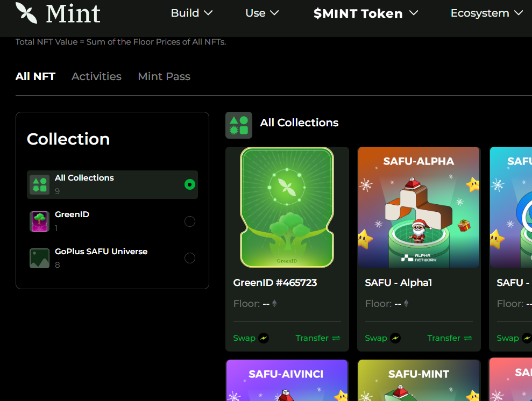Click the ETH icon beside SAFU - Alpha1 floor
532x401 pixels.
[x=406, y=303]
